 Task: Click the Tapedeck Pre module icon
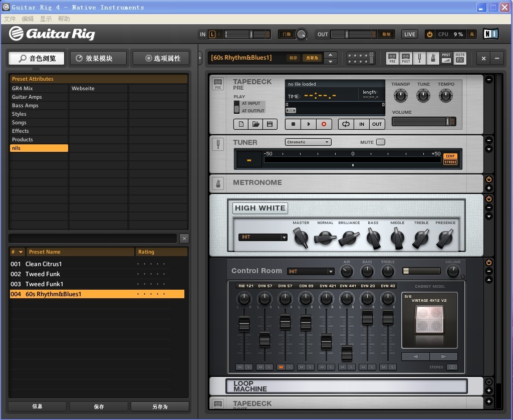(x=218, y=84)
